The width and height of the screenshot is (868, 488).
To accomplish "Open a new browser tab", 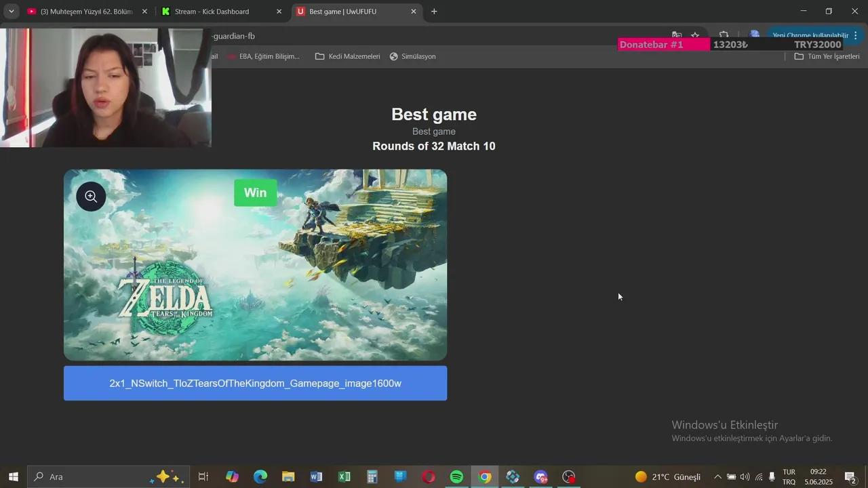I will [x=434, y=12].
